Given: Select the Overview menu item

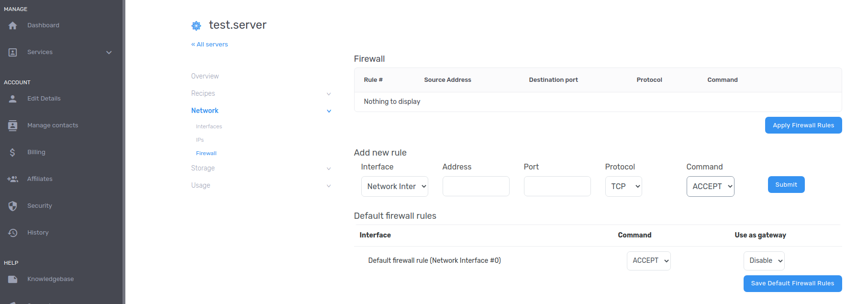Looking at the screenshot, I should 205,76.
